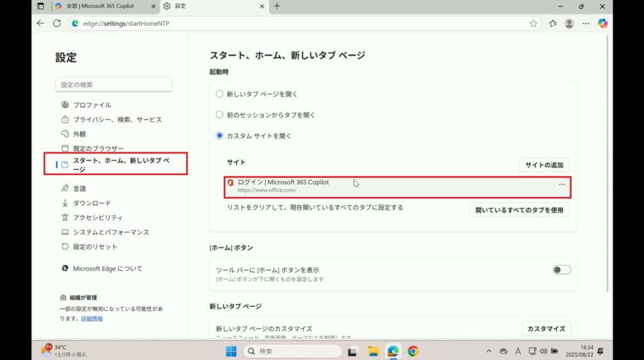Screen dimensions: 644x360
Task: Launch Chrome from the taskbar
Action: click(x=413, y=351)
